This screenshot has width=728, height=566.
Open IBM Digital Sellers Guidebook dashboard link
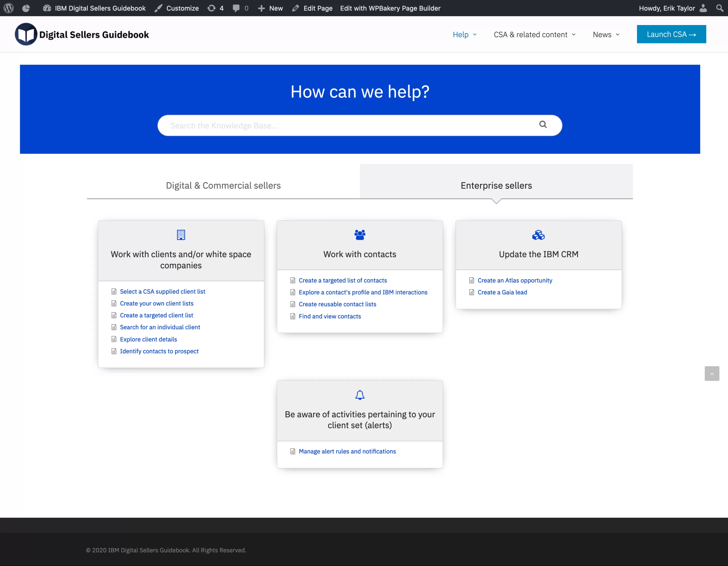tap(94, 8)
